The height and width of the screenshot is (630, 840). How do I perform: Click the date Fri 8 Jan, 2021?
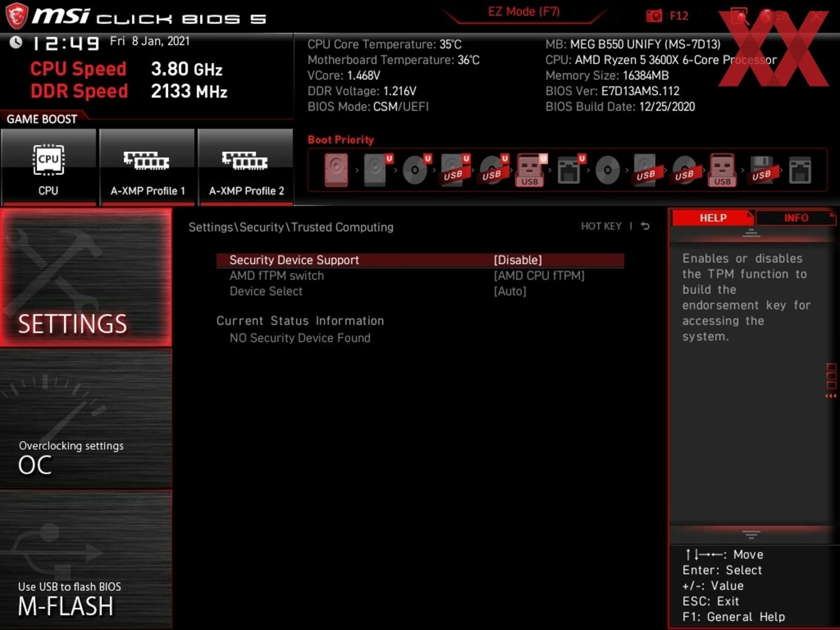[149, 41]
